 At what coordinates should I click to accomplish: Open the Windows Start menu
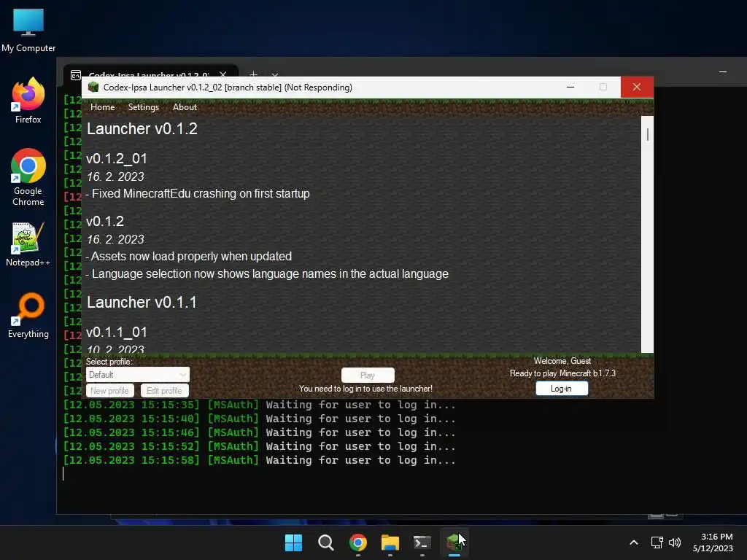(x=293, y=542)
